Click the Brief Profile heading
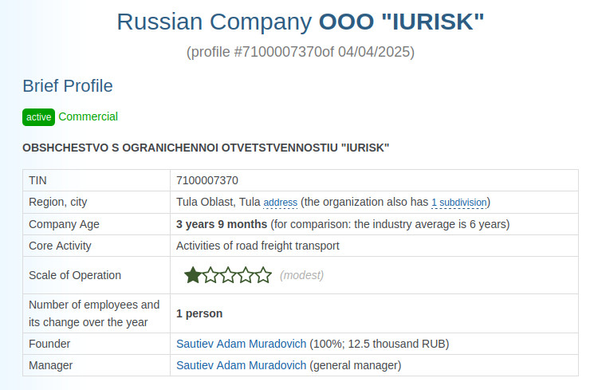 [68, 86]
